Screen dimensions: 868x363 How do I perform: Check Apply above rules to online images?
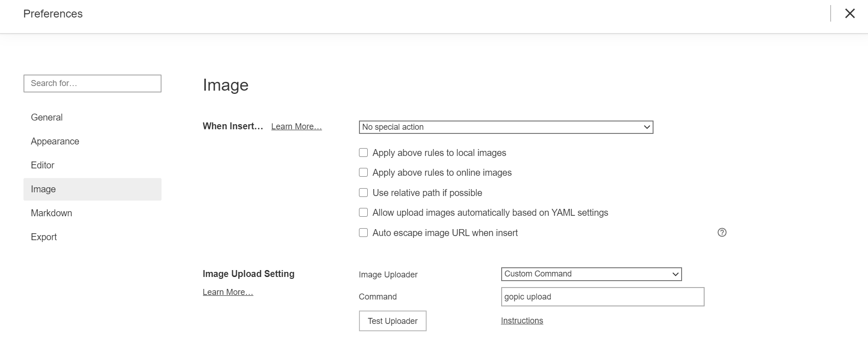[x=364, y=173]
